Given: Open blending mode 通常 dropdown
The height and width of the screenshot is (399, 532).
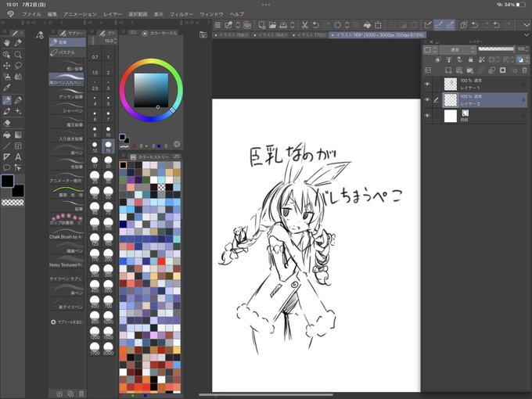Looking at the screenshot, I should click(x=458, y=50).
